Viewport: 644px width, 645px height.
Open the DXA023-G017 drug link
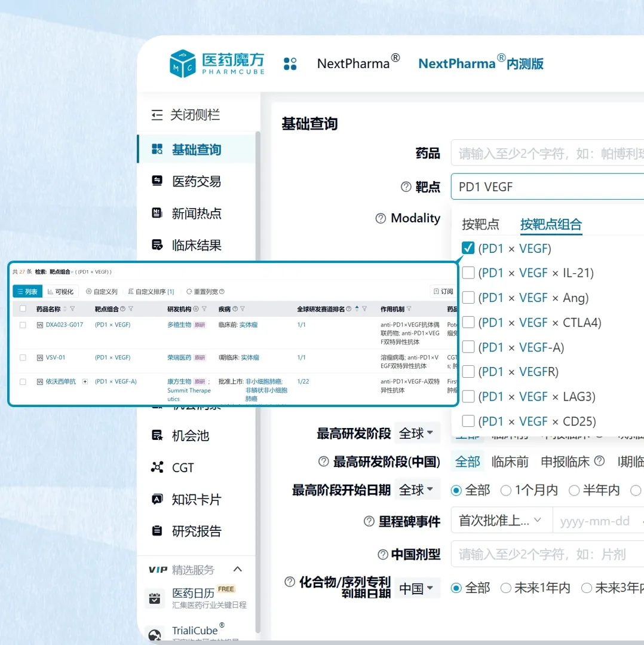click(x=65, y=325)
